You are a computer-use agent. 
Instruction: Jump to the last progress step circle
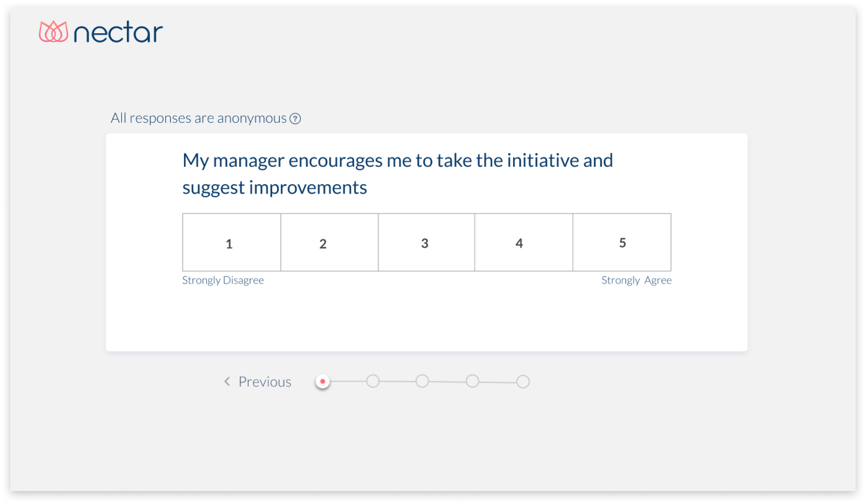tap(523, 382)
